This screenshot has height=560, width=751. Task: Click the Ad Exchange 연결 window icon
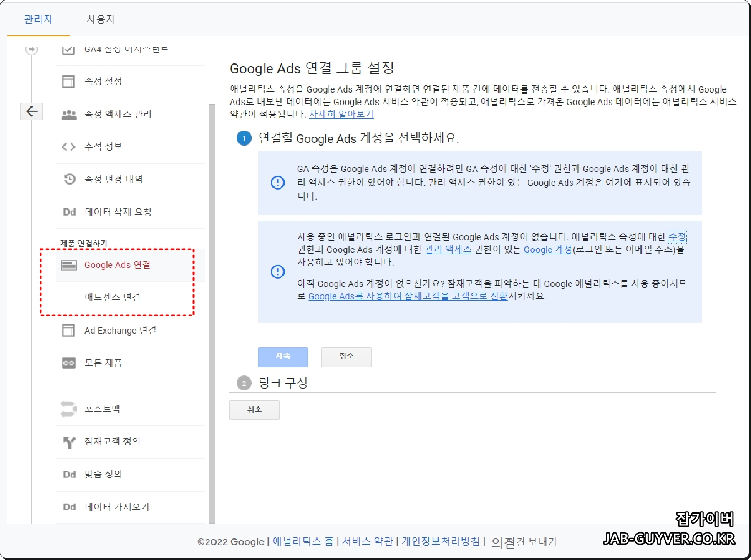coord(68,330)
